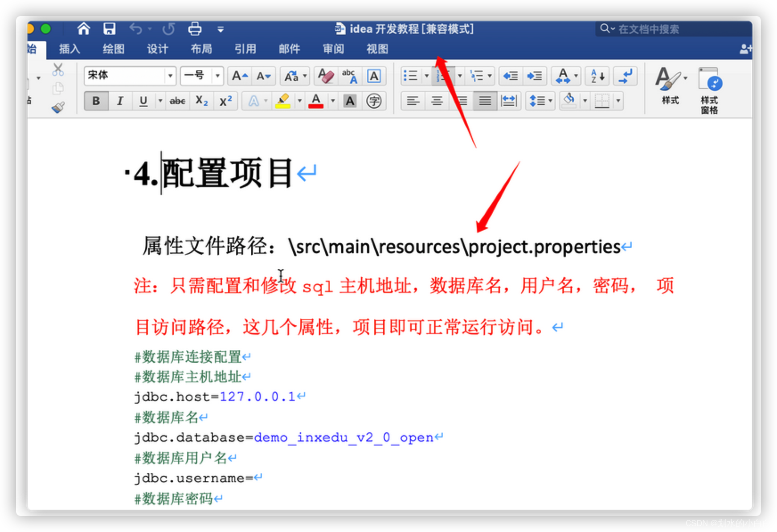The width and height of the screenshot is (777, 532).
Task: Apply text effects outlined A
Action: tap(254, 101)
